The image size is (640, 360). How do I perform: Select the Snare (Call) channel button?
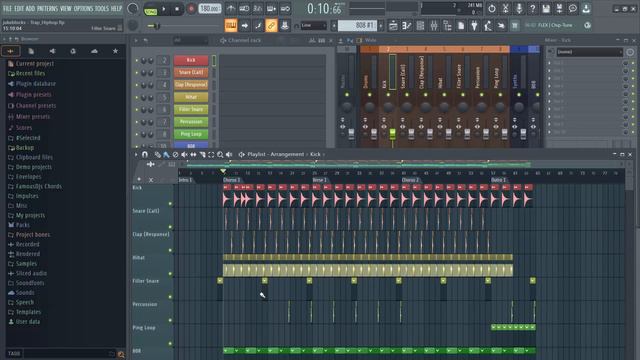[191, 72]
